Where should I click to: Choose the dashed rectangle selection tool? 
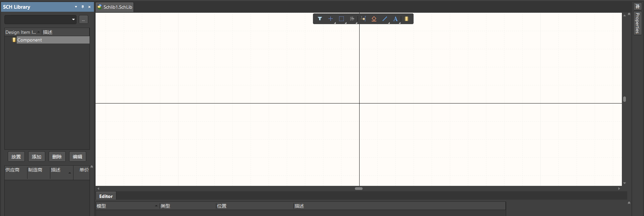pos(341,19)
